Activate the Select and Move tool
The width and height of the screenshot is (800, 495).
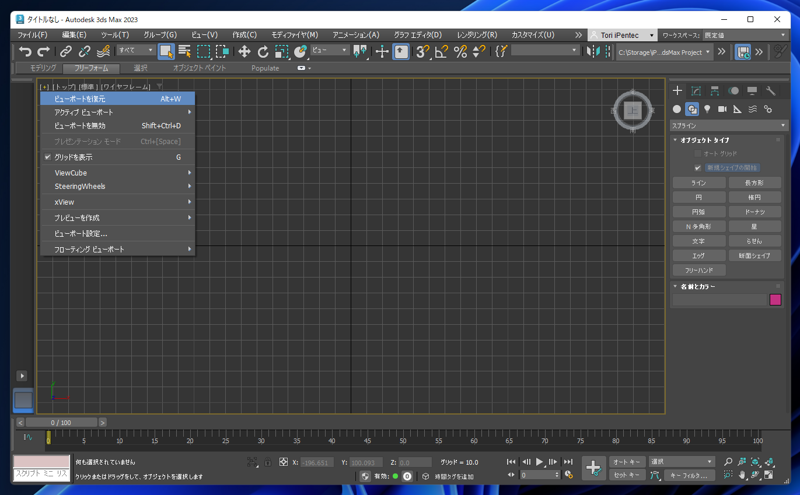point(244,52)
